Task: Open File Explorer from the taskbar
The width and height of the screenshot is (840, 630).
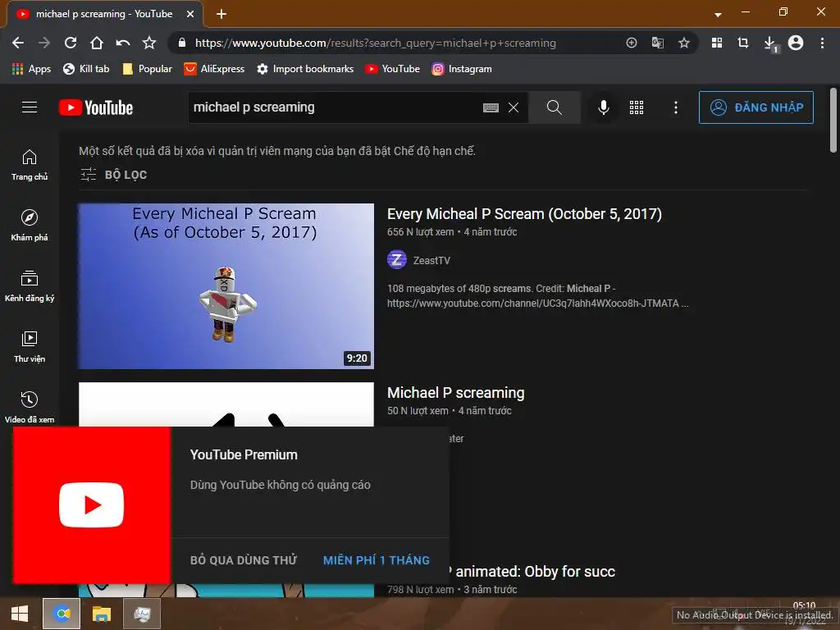Action: 101,614
